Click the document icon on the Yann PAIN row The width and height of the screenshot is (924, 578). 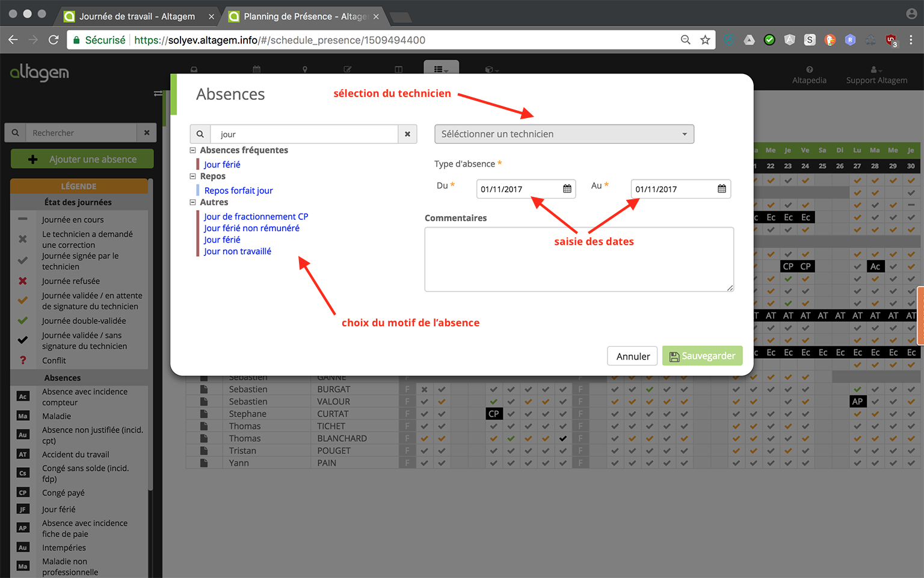[x=204, y=463]
